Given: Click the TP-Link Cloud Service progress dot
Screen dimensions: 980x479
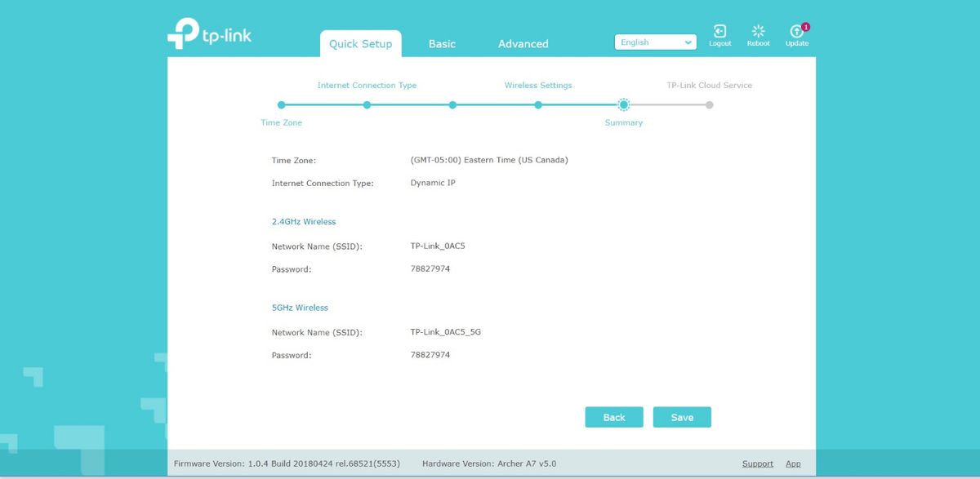Looking at the screenshot, I should tap(709, 104).
